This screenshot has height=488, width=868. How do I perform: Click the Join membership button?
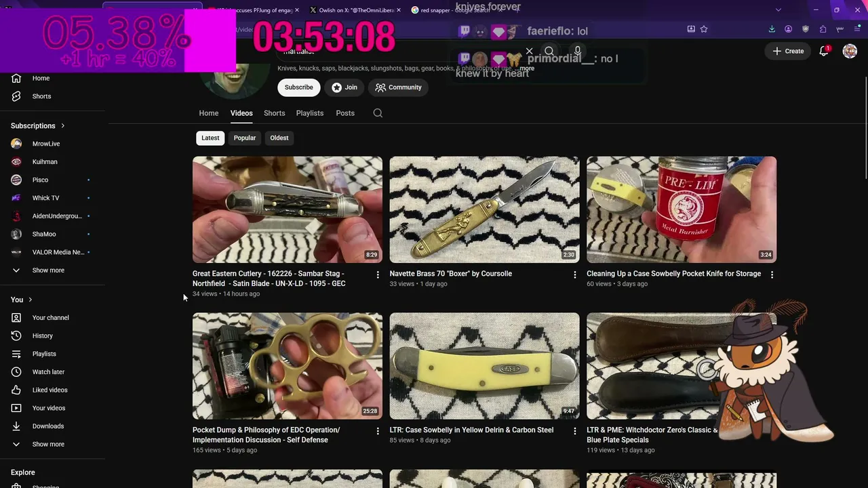click(344, 87)
